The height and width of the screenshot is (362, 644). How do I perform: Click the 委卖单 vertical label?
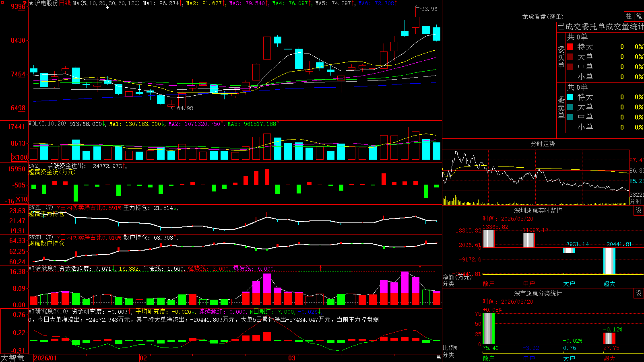[561, 107]
